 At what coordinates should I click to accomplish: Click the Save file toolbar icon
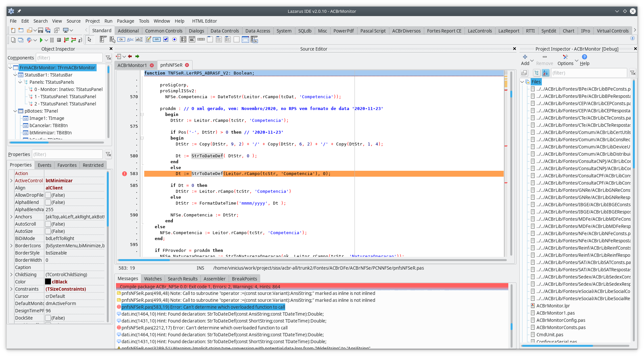click(x=40, y=30)
